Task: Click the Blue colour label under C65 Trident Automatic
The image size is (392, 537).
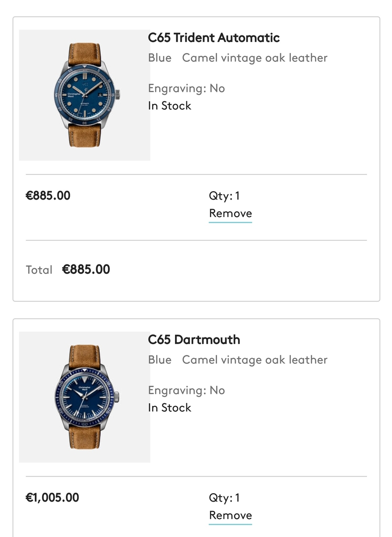Action: click(160, 58)
